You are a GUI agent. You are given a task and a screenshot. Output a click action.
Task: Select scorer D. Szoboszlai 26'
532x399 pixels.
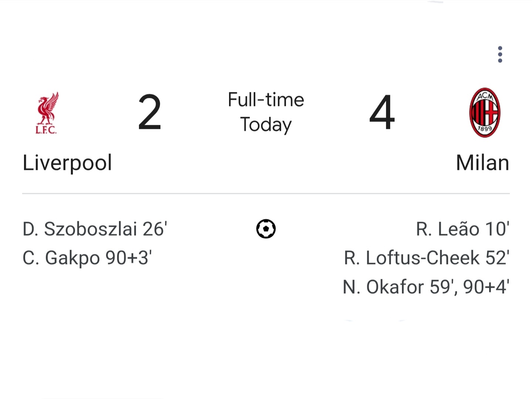(95, 229)
